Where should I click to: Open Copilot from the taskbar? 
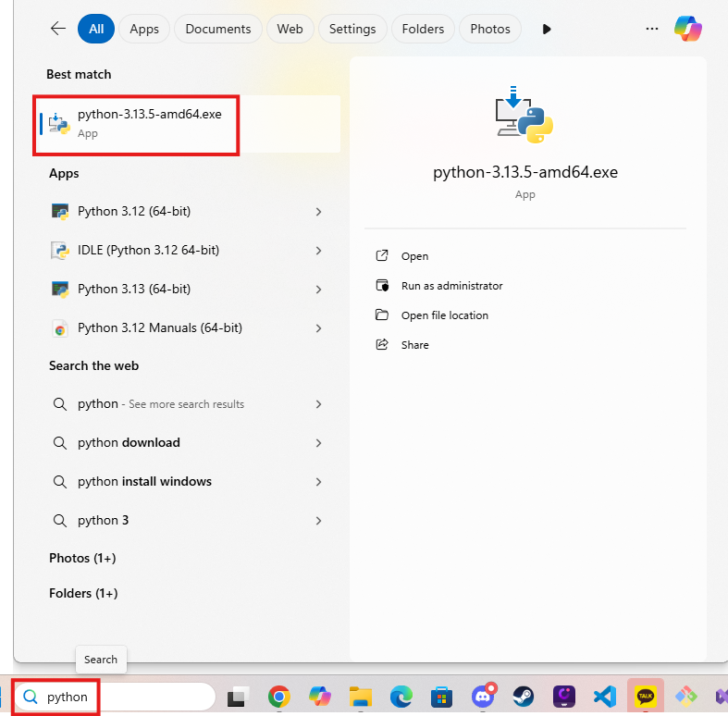320,697
